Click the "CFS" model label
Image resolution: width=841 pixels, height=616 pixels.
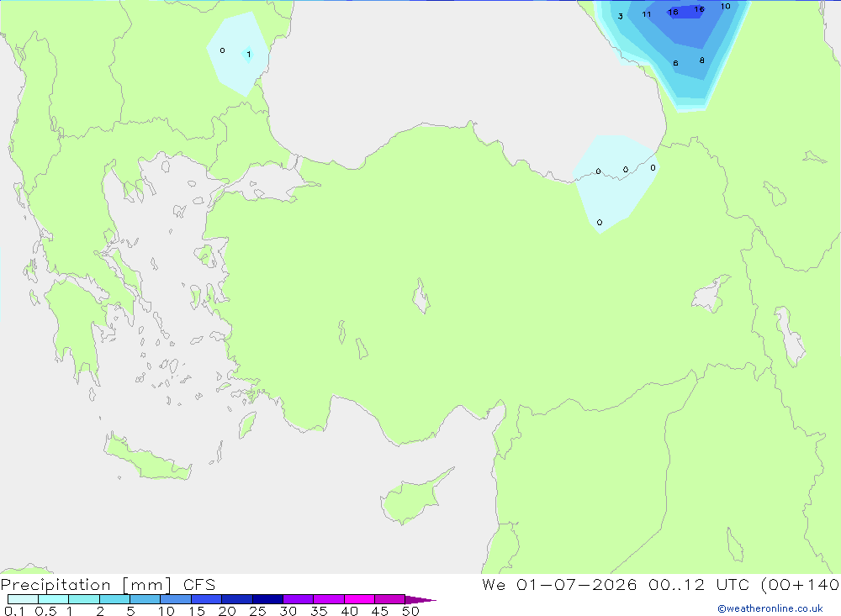pyautogui.click(x=199, y=585)
